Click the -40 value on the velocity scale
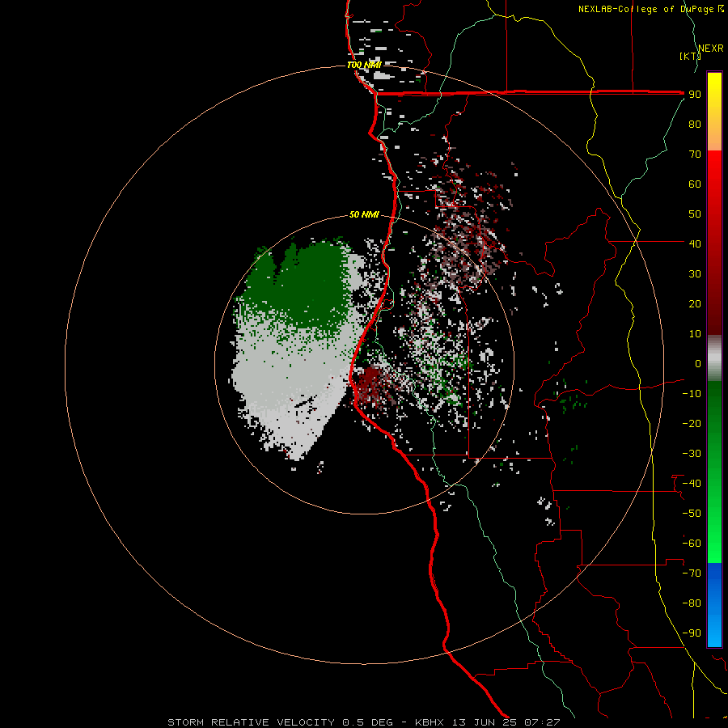Image resolution: width=728 pixels, height=728 pixels. (692, 484)
